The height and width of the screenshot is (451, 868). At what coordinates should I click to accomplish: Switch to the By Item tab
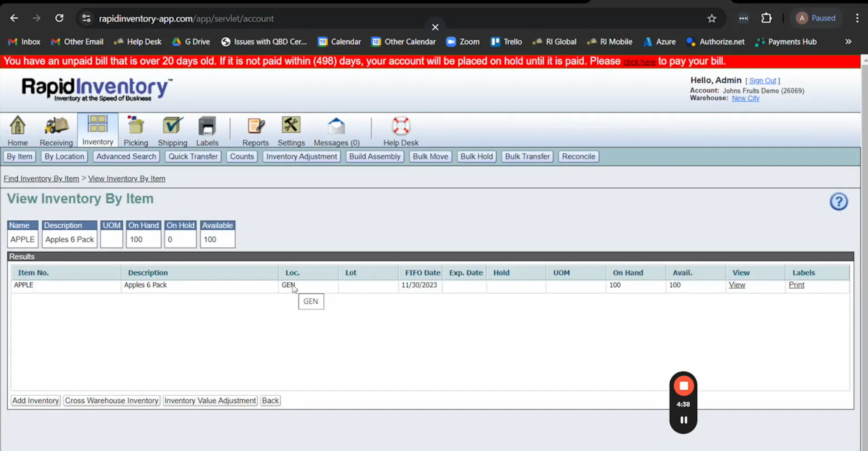click(20, 156)
